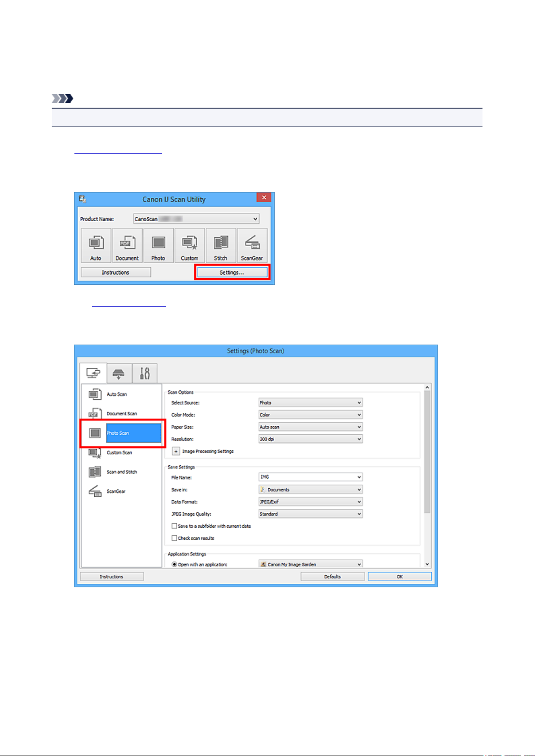The height and width of the screenshot is (756, 535).
Task: Start a Photo scan from utility
Action: 158,245
